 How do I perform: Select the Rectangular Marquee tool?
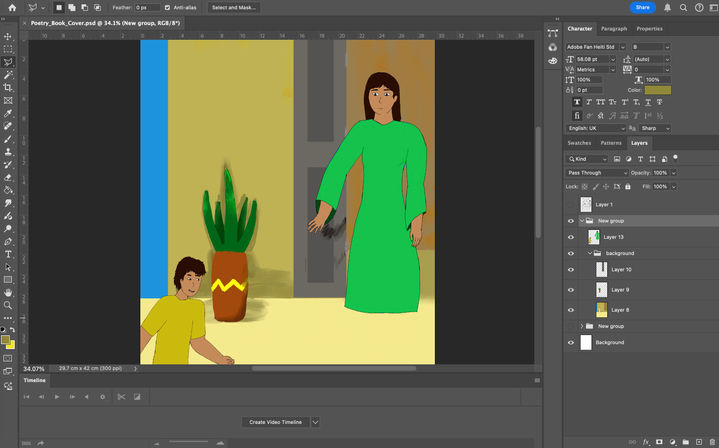point(8,49)
